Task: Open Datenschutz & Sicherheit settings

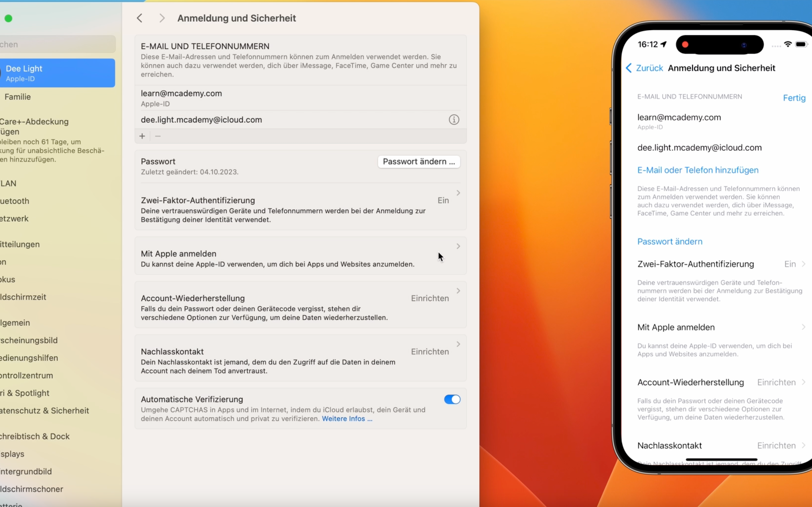Action: click(x=44, y=410)
